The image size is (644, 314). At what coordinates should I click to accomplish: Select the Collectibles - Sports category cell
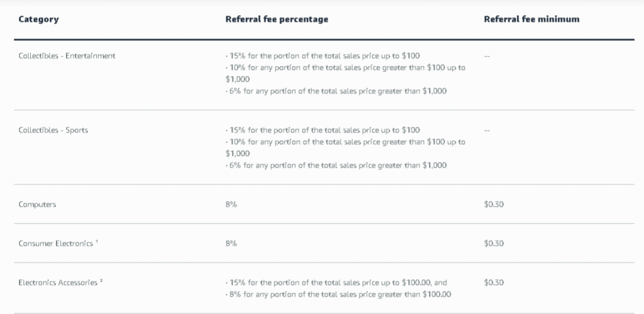pos(53,130)
